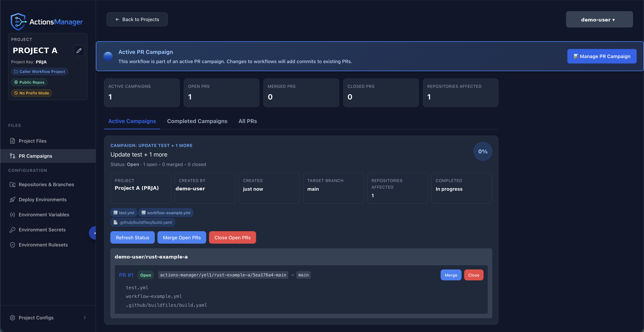Click the arrow between branch names in PR #1
Image resolution: width=644 pixels, height=332 pixels.
click(292, 275)
